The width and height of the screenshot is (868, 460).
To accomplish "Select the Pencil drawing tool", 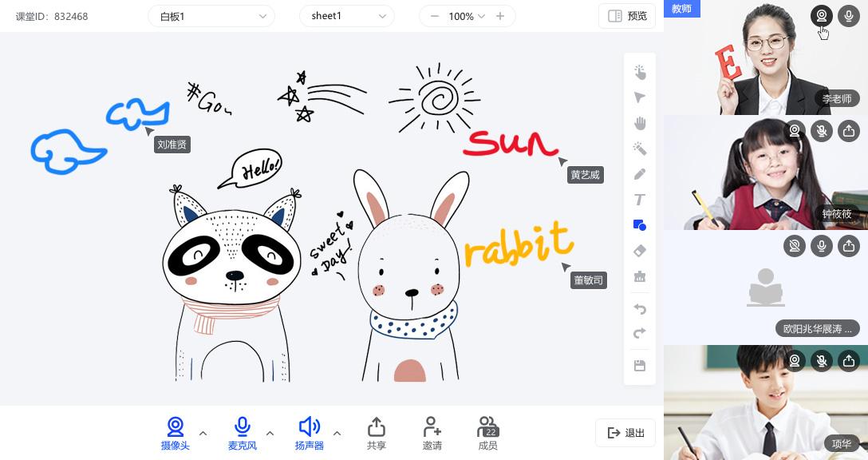I will pos(640,174).
